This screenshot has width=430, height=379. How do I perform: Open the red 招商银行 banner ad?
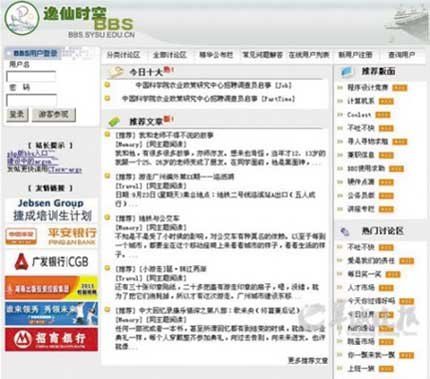[x=51, y=339]
